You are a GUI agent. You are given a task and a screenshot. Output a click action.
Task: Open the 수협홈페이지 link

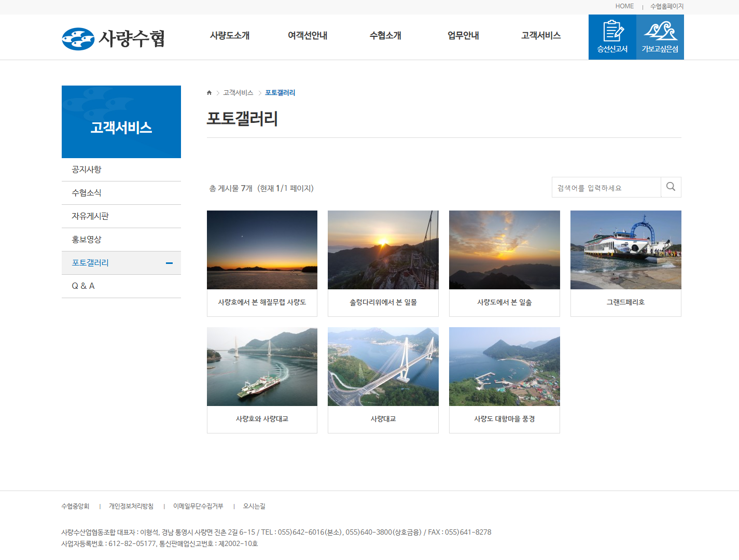pos(667,6)
